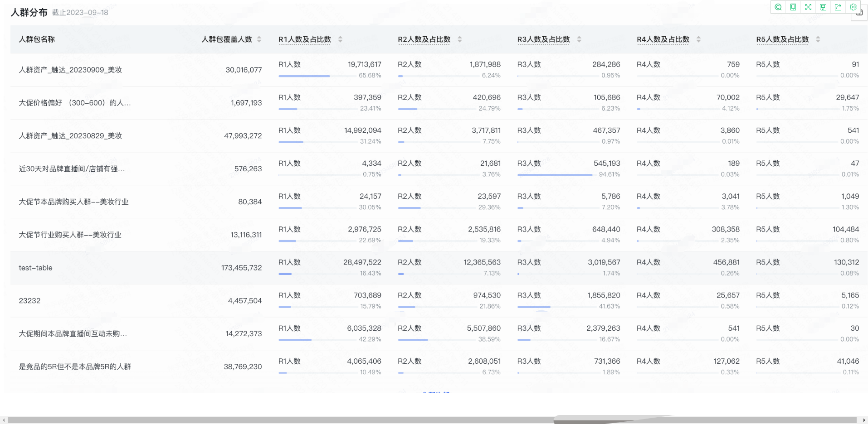Click the horizontal scrollbar right arrow
This screenshot has width=868, height=424.
pos(864,420)
